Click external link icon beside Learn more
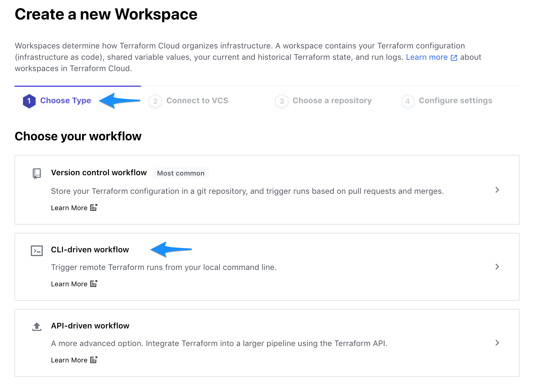536x392 pixels. [x=454, y=58]
